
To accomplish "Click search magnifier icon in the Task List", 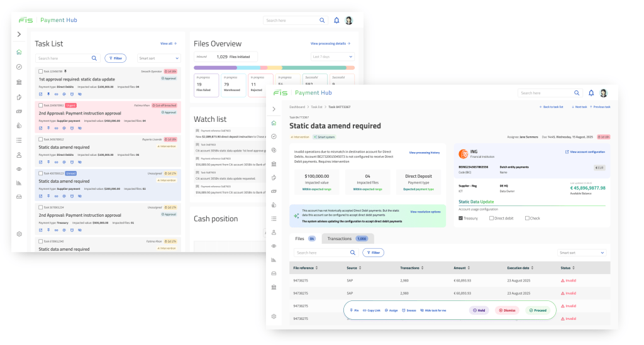I will [94, 58].
